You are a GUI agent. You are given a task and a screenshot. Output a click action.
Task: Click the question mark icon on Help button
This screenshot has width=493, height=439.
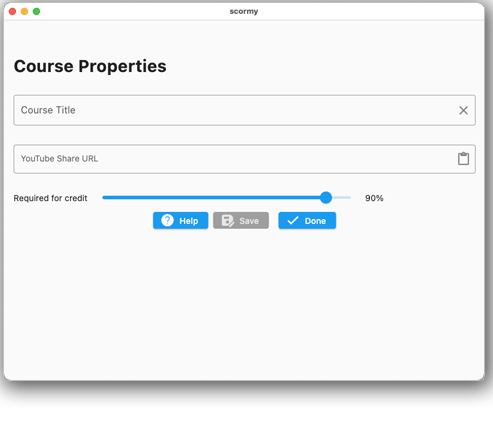point(167,220)
